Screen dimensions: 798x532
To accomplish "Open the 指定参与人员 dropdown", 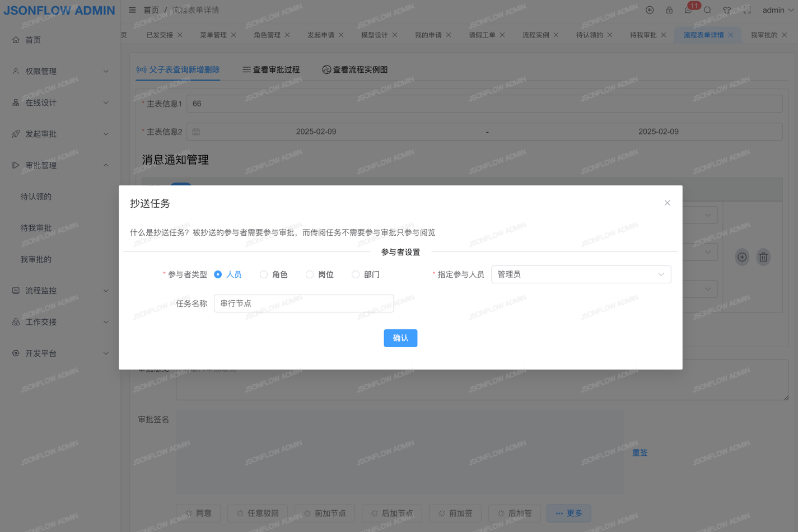I will (581, 274).
